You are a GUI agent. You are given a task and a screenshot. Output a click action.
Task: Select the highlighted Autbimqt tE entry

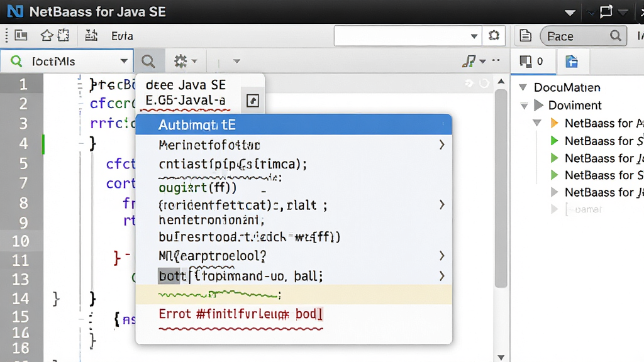point(294,124)
